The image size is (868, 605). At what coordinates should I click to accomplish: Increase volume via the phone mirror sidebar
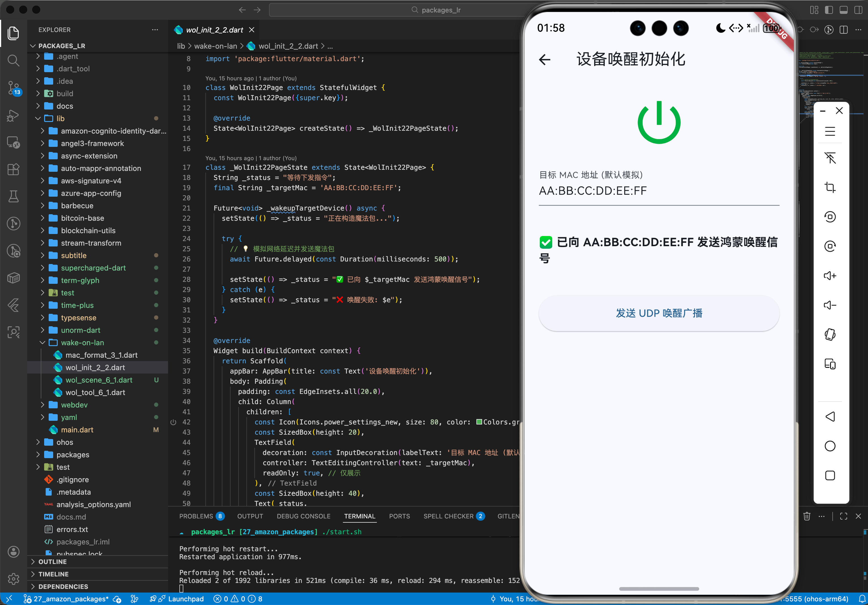830,275
